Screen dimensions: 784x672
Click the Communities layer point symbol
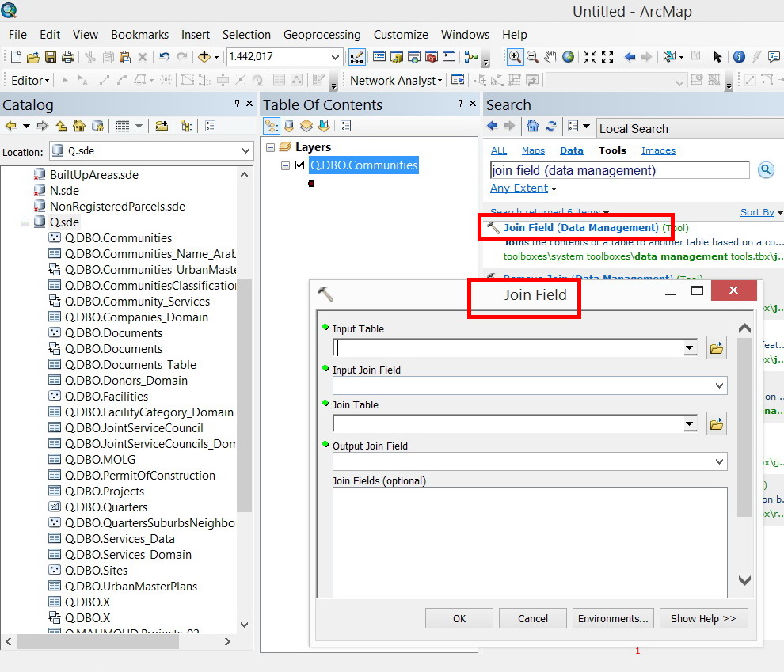(x=311, y=184)
